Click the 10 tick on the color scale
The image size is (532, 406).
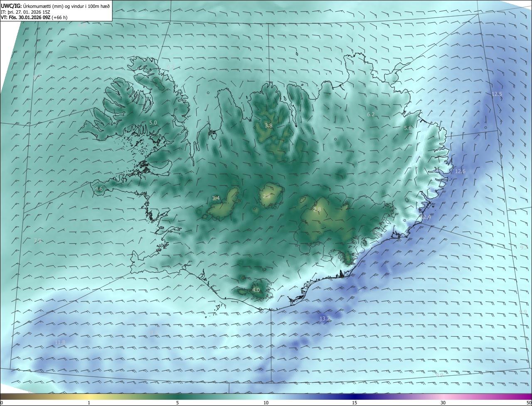pyautogui.click(x=266, y=403)
